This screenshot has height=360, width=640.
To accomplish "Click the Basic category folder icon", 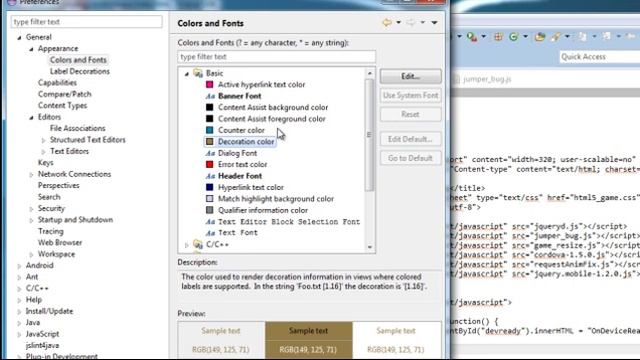I will [x=198, y=73].
